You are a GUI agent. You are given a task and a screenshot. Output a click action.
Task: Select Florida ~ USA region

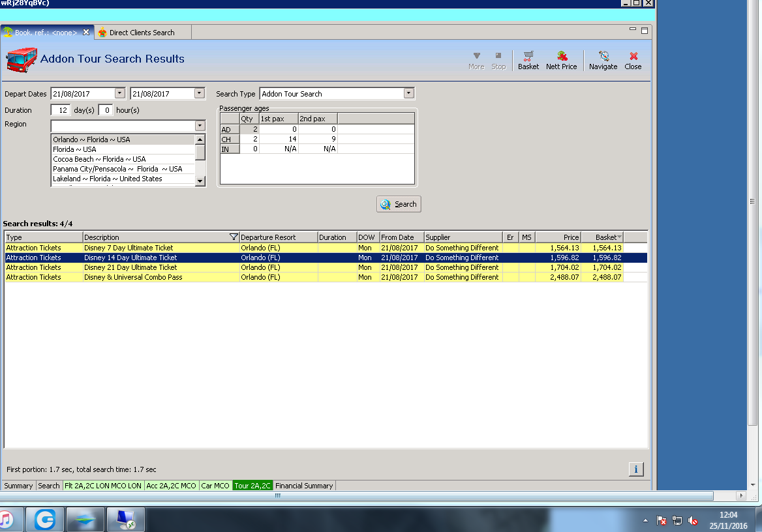click(x=123, y=149)
